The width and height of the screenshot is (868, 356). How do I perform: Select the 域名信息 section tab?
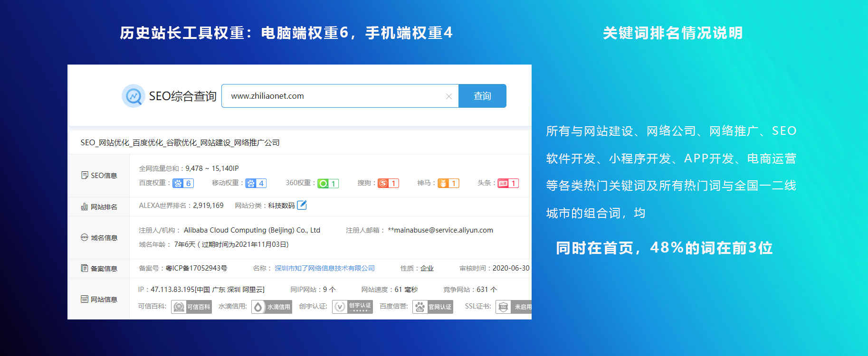point(99,238)
